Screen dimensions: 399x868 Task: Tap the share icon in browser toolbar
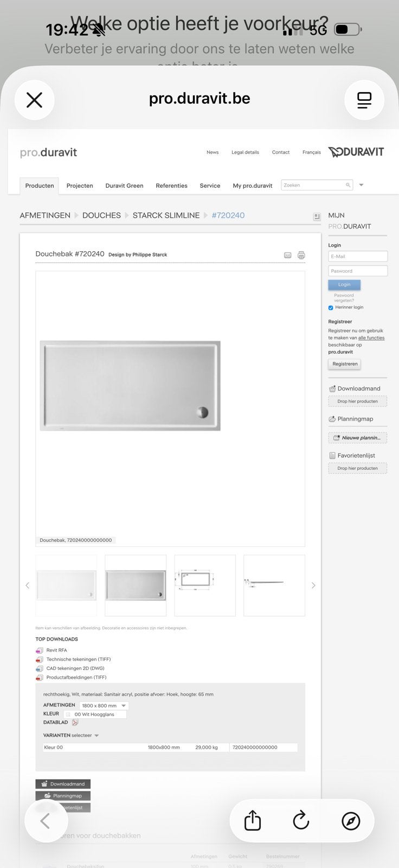tap(253, 820)
